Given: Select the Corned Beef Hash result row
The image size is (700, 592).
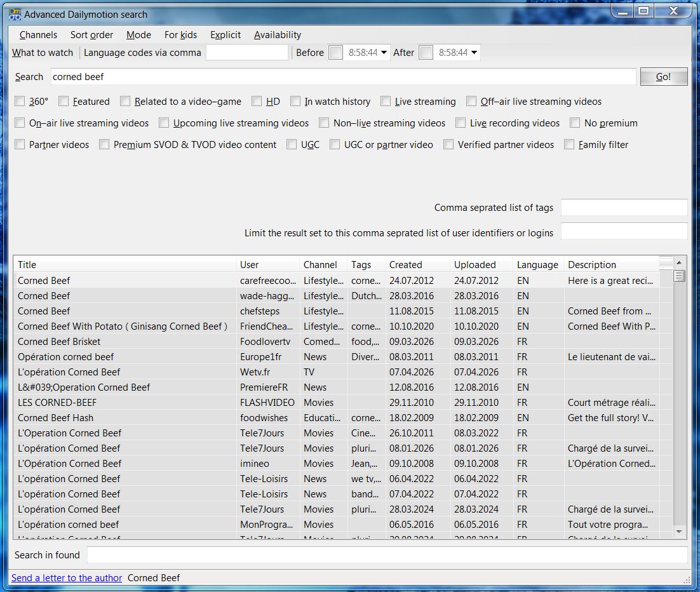Looking at the screenshot, I should [55, 418].
